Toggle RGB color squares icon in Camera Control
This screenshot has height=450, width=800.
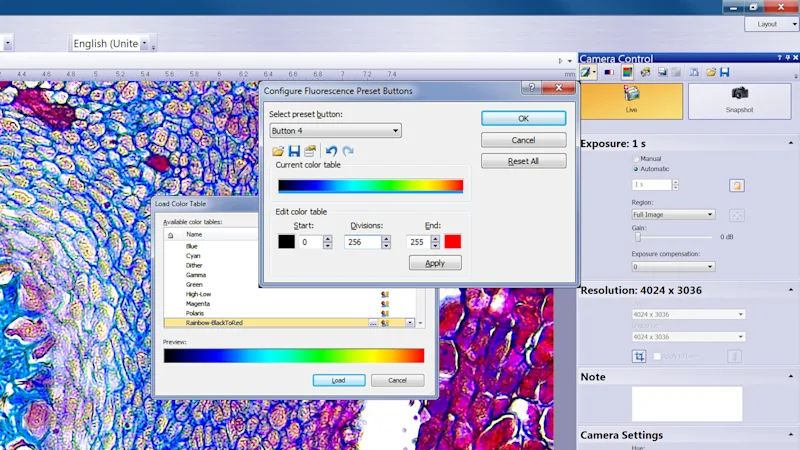tap(627, 72)
